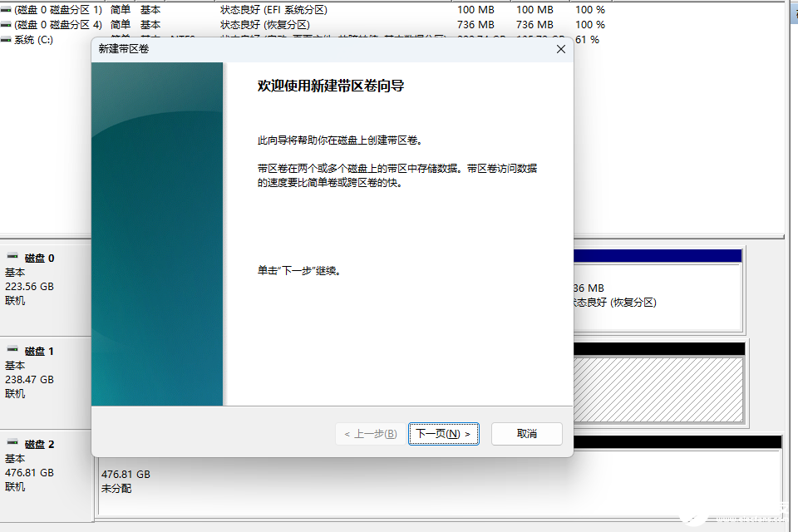Click the 系统 (C:) volume icon

coord(7,38)
